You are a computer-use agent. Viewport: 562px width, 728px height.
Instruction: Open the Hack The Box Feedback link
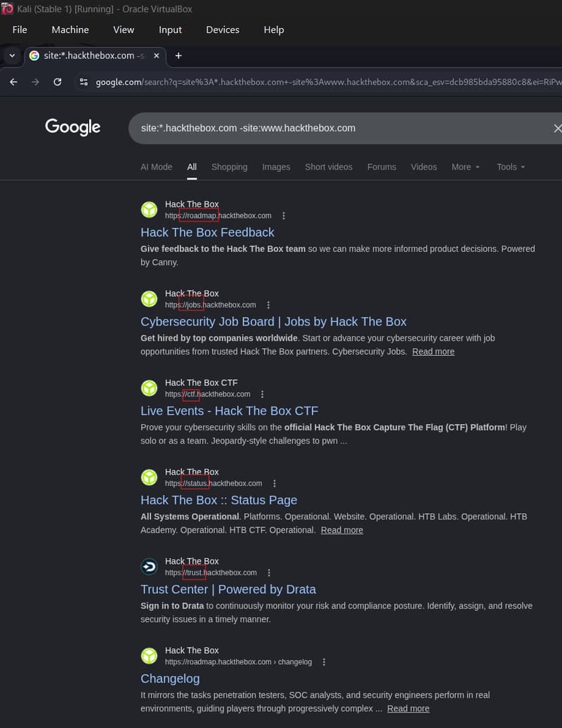click(x=207, y=232)
